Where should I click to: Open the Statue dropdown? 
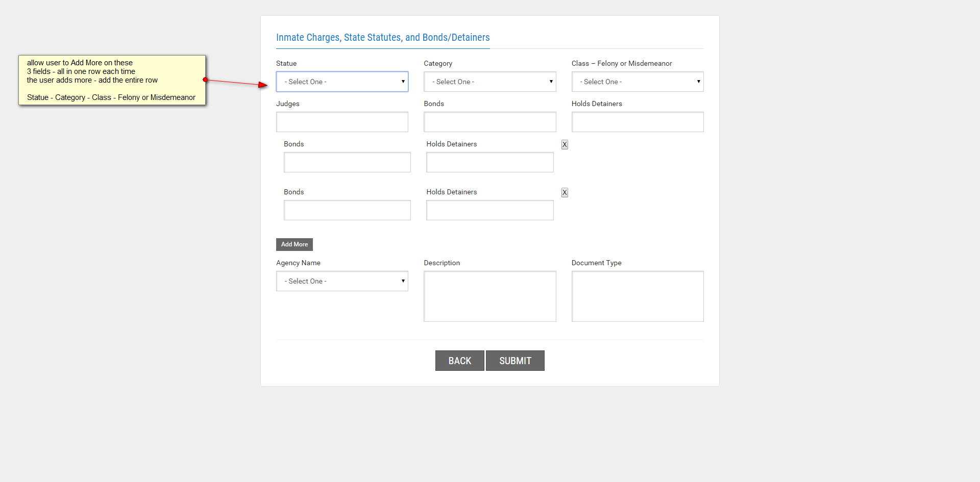342,82
